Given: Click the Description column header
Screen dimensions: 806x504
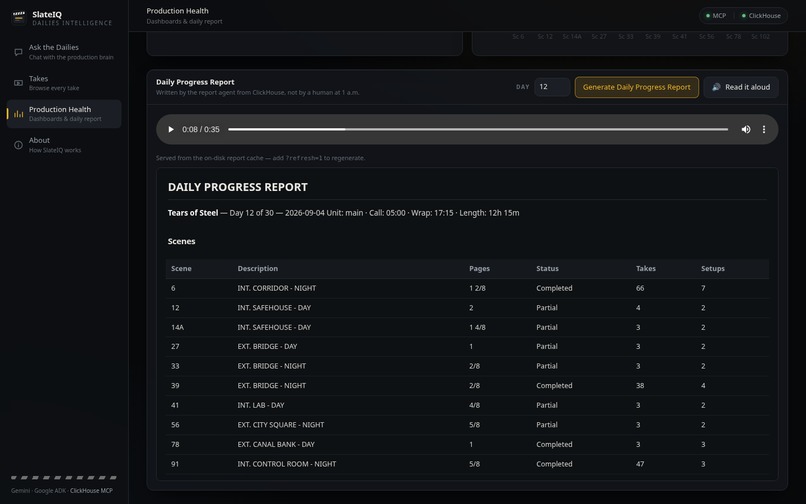Looking at the screenshot, I should (x=258, y=268).
